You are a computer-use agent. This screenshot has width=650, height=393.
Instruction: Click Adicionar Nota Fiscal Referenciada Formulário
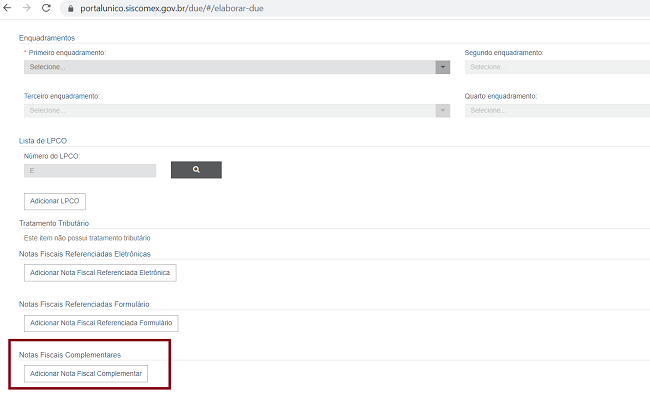pos(101,323)
